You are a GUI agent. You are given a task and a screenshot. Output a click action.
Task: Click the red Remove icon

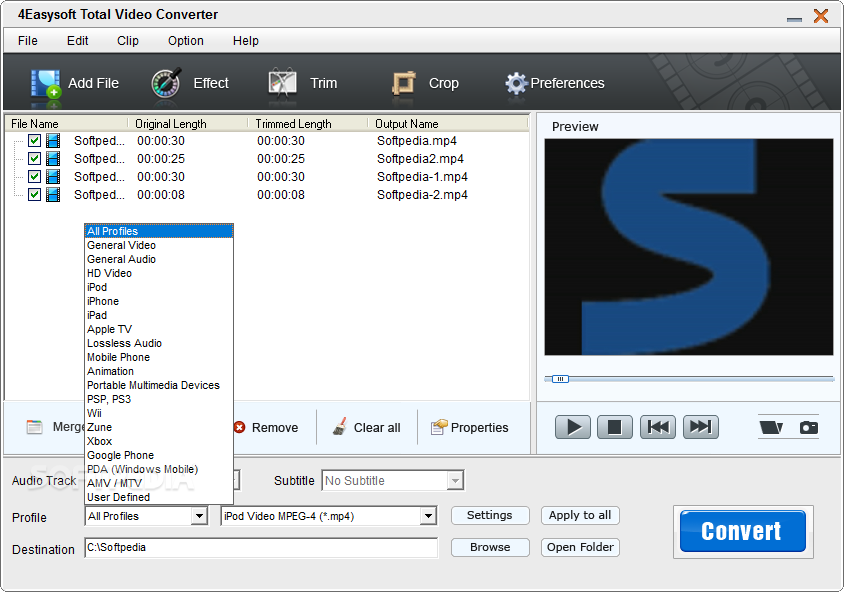[240, 427]
